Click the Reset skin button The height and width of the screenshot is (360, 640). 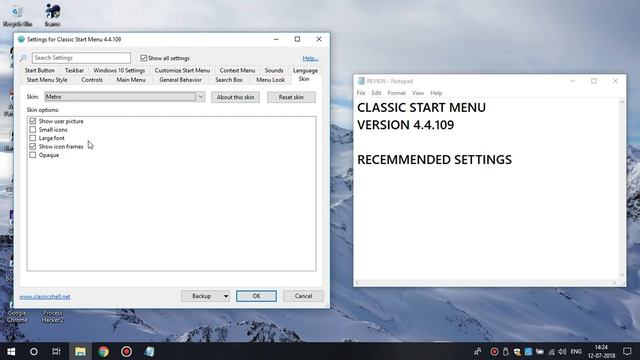pyautogui.click(x=291, y=97)
